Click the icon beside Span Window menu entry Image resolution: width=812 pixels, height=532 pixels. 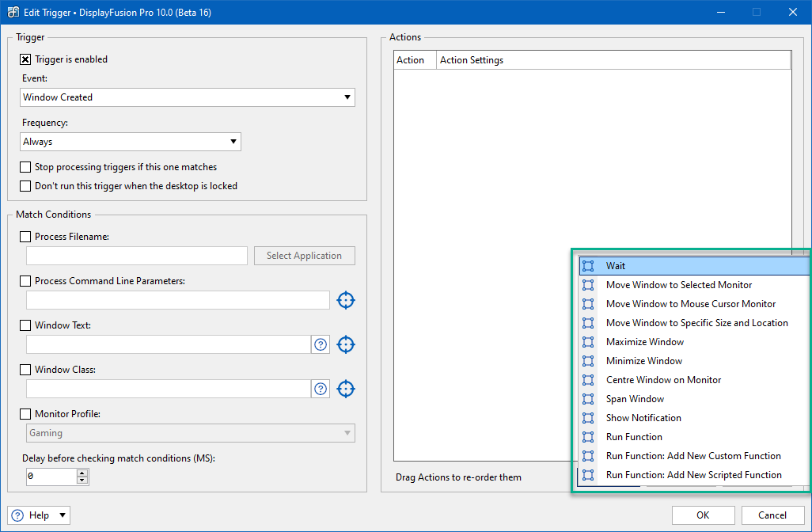(x=588, y=399)
